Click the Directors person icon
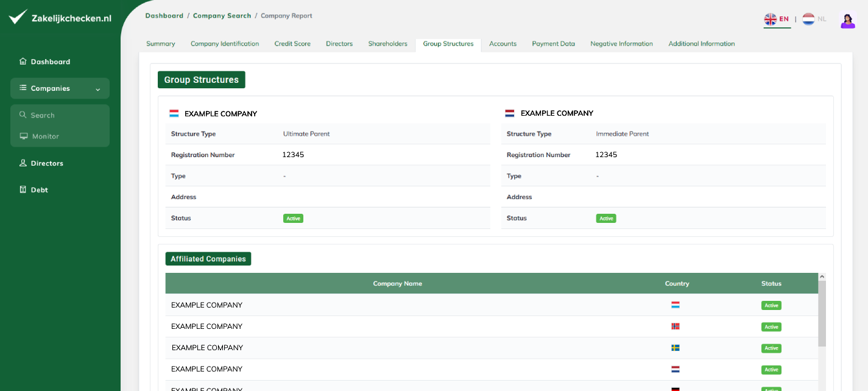This screenshot has height=391, width=868. [x=23, y=163]
